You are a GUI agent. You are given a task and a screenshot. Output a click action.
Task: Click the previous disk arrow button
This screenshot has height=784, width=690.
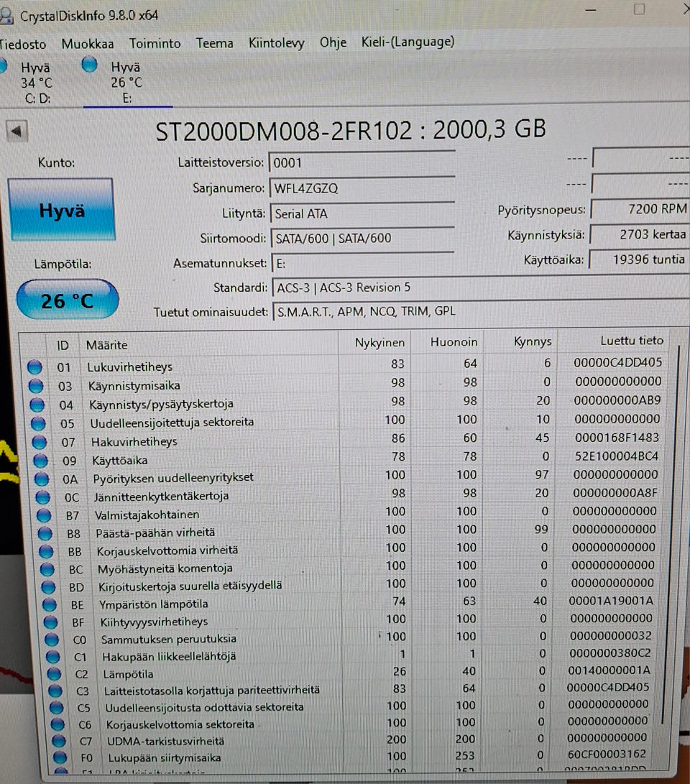[17, 132]
